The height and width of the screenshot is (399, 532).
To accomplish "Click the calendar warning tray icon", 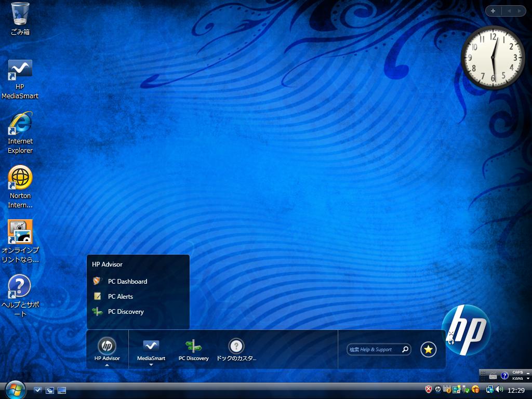I will point(447,389).
